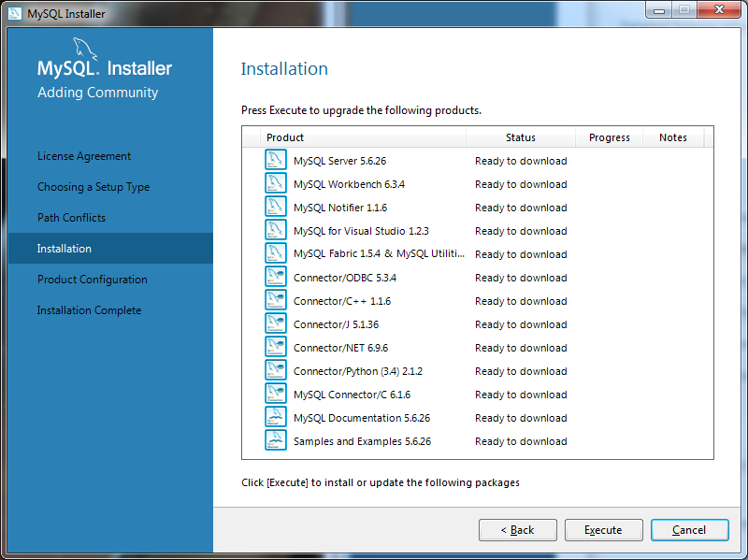Image resolution: width=748 pixels, height=560 pixels.
Task: Select the 'MySQL Server 5.6.26' row text
Action: pyautogui.click(x=339, y=161)
